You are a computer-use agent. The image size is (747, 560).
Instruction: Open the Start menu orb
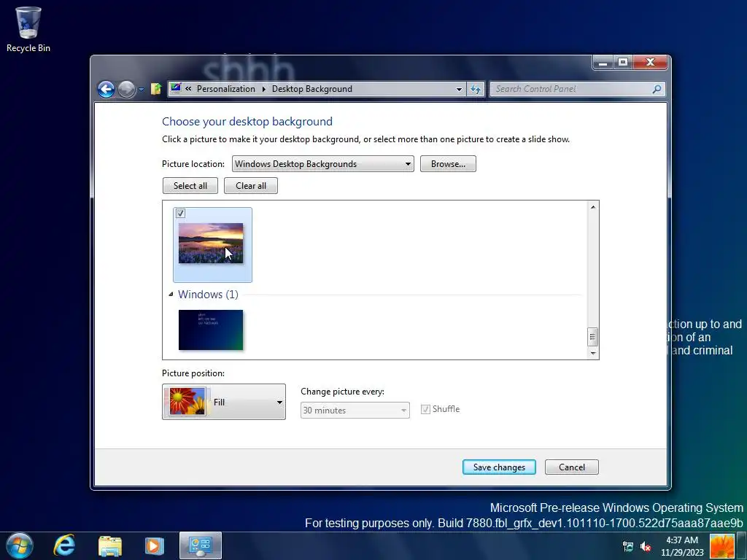tap(20, 545)
